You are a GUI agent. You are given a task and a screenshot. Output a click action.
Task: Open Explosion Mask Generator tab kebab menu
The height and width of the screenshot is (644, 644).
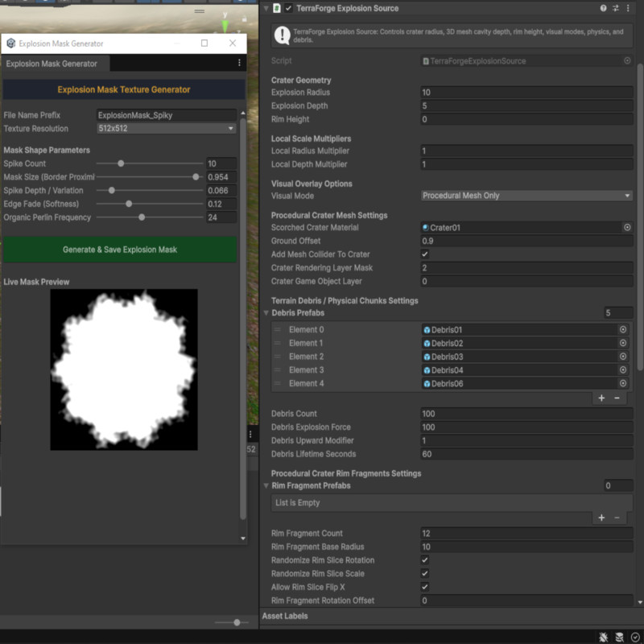tap(239, 63)
